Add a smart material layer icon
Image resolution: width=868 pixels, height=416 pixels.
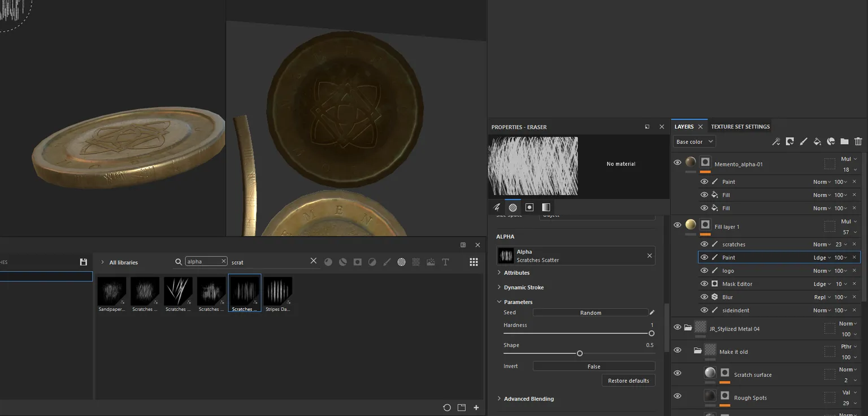tap(831, 141)
